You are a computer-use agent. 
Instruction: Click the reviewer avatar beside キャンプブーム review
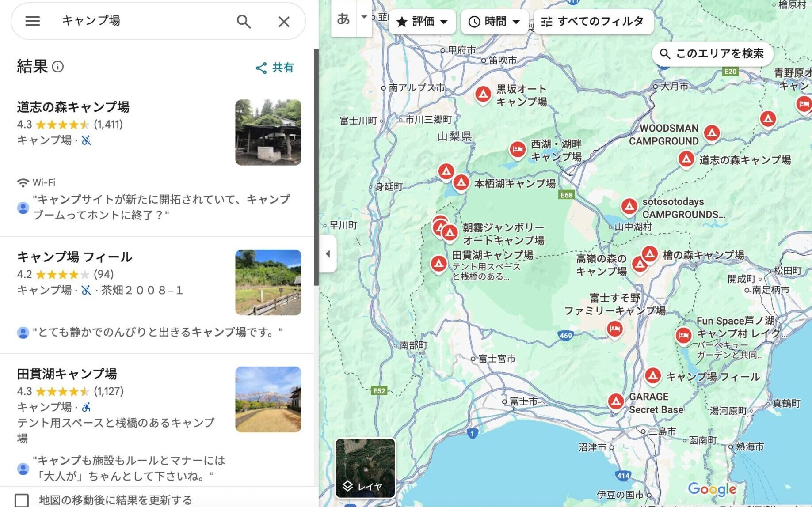(x=23, y=208)
